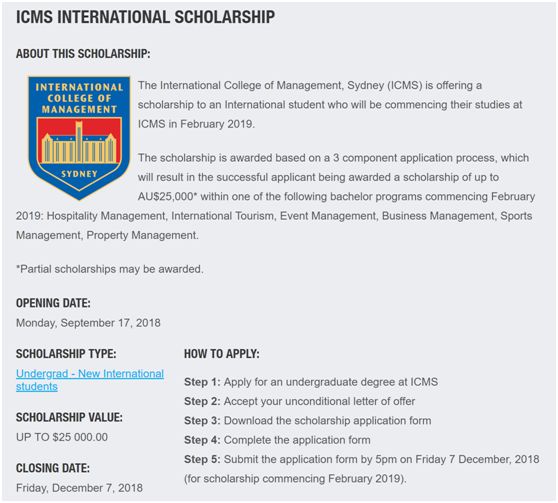The image size is (558, 503).
Task: Open the Undergrad - New International students link
Action: [x=90, y=380]
